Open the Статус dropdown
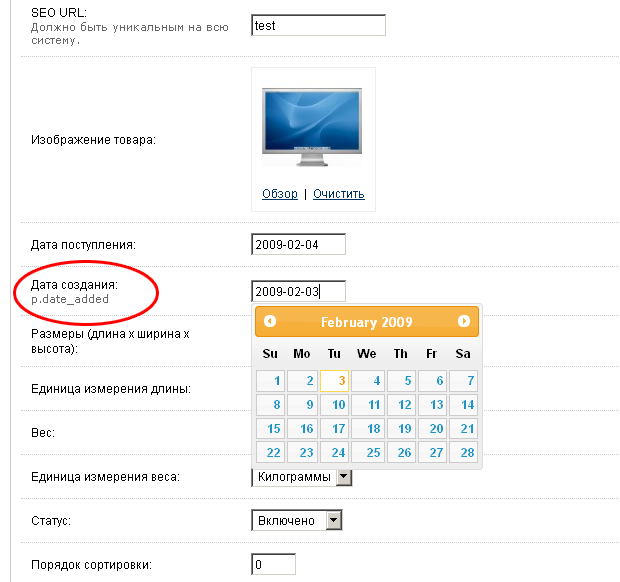The width and height of the screenshot is (620, 582). point(297,520)
